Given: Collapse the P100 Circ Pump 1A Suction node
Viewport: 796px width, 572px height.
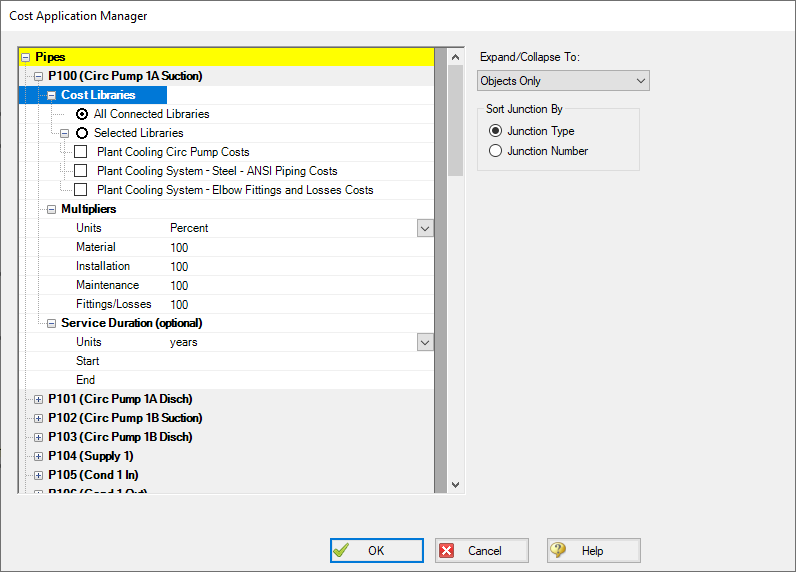Looking at the screenshot, I should 39,76.
